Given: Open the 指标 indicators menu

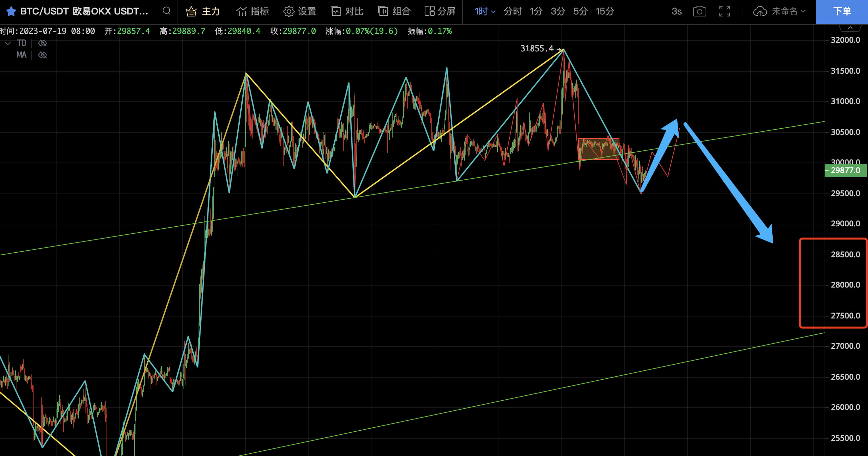Looking at the screenshot, I should pos(253,12).
